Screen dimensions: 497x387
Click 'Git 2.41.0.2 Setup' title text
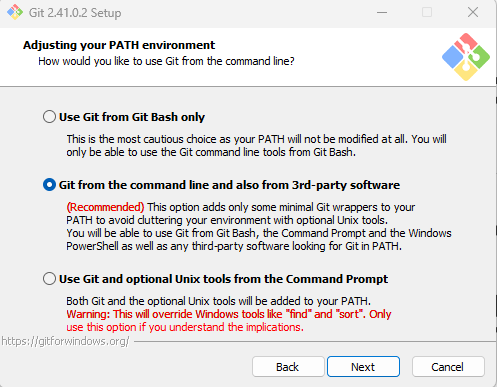(x=75, y=13)
